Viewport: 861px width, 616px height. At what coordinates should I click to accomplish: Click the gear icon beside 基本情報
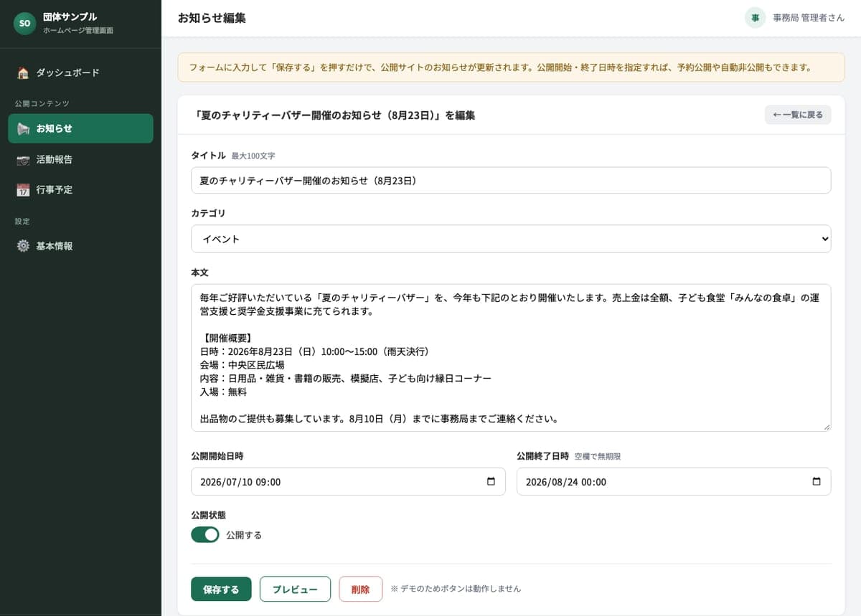[23, 246]
